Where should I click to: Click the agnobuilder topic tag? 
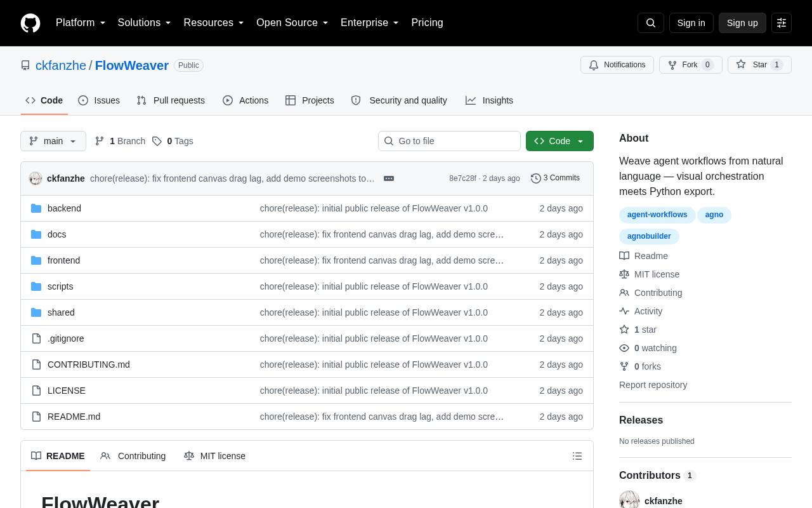point(649,236)
